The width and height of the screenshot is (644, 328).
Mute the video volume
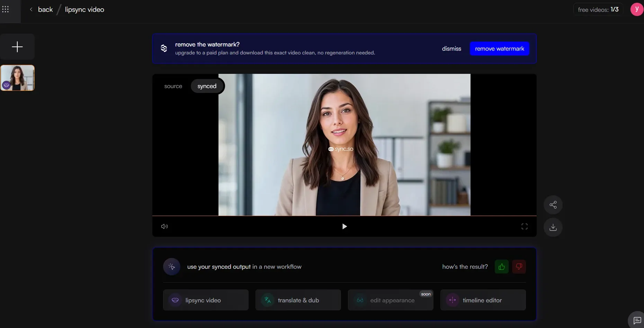tap(164, 226)
